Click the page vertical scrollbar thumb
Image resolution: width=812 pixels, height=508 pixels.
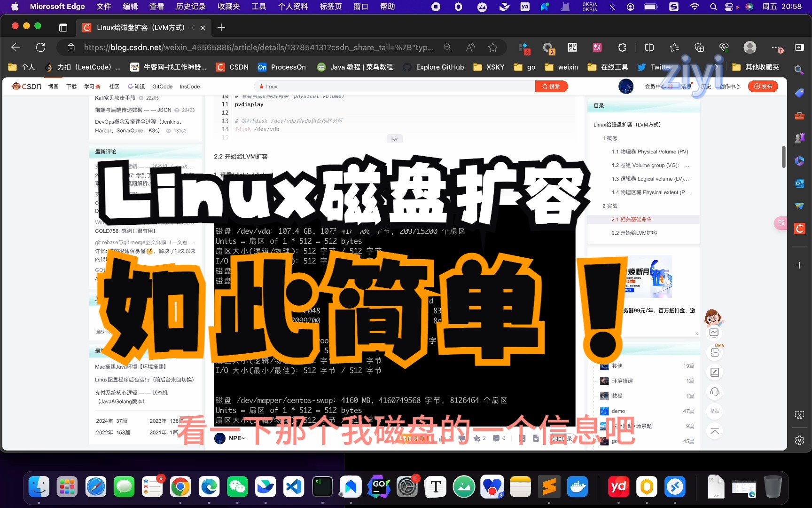click(784, 157)
